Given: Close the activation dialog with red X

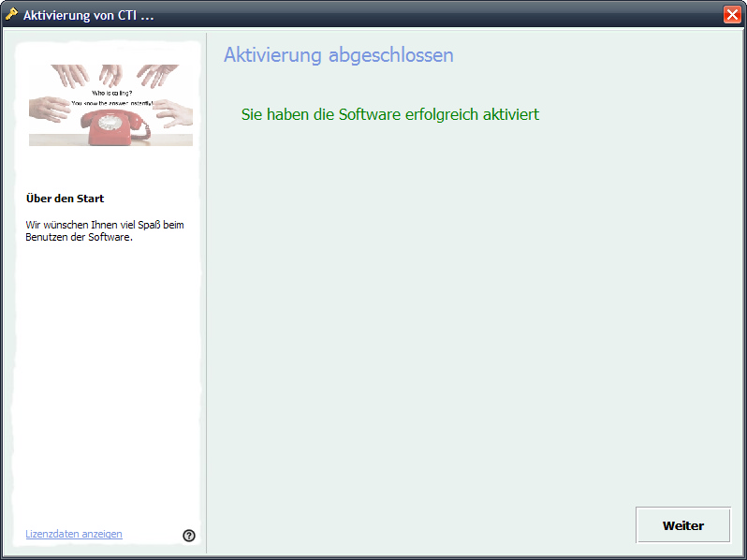Looking at the screenshot, I should [732, 14].
